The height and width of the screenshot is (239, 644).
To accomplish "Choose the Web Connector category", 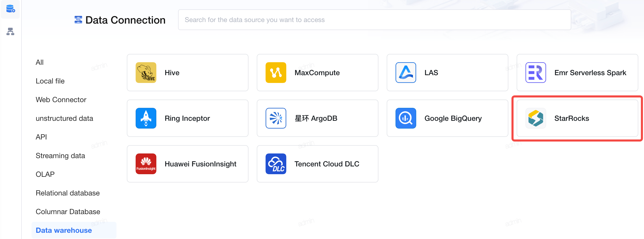I will point(61,100).
